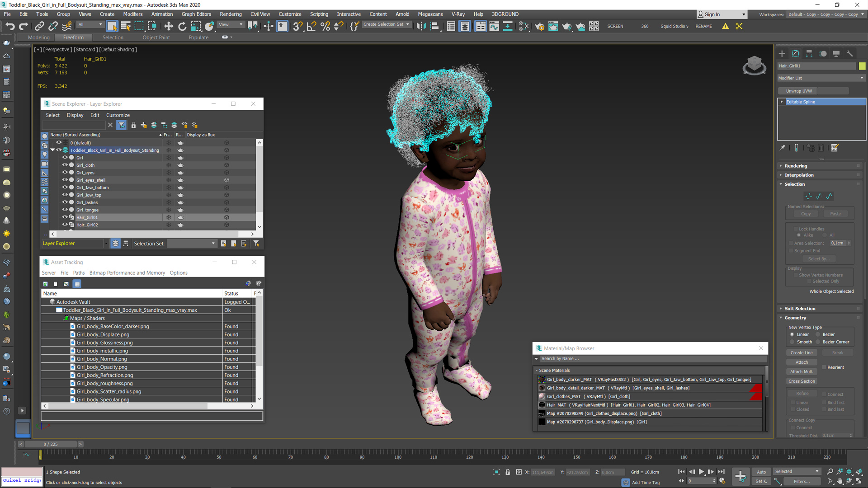Open the Utilities wrench tab
The image size is (868, 488).
(850, 53)
